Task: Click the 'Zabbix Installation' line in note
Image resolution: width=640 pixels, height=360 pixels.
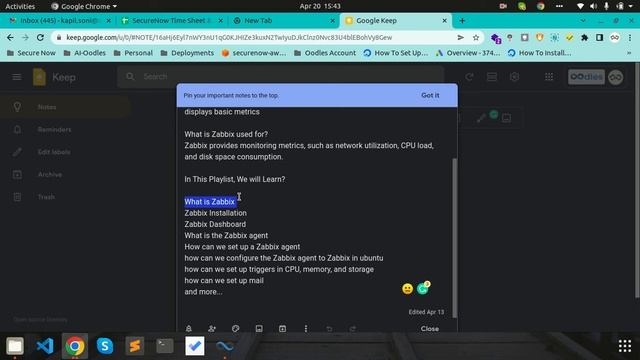Action: tap(216, 213)
